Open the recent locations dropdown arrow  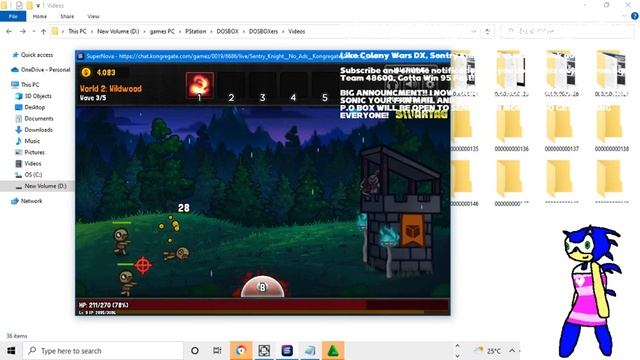pyautogui.click(x=33, y=31)
